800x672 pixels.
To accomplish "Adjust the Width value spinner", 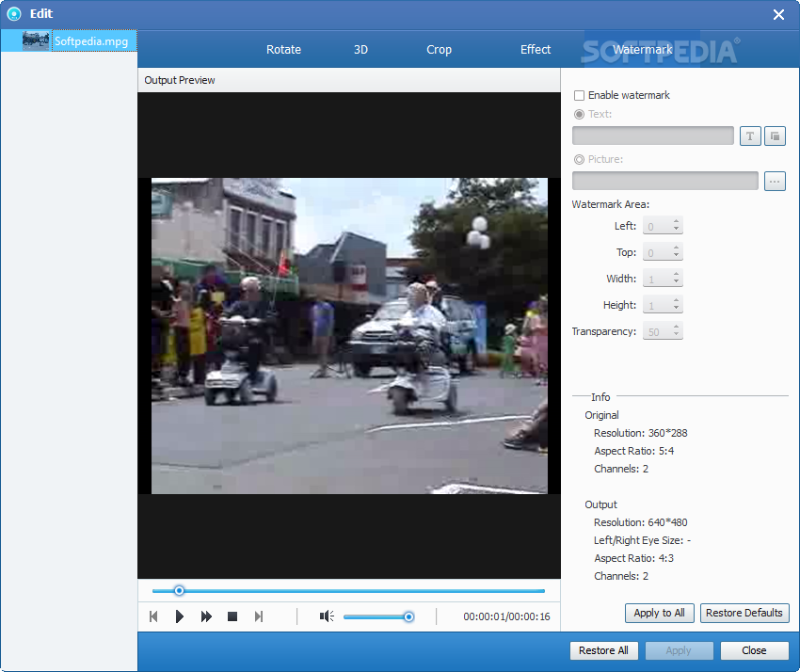I will tap(663, 279).
